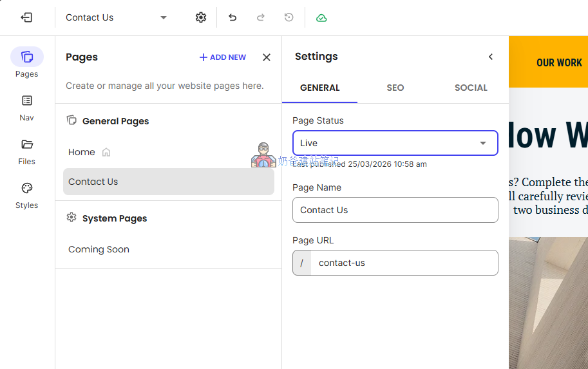Screen dimensions: 588x369
Task: Click the ADD NEW page button
Action: [x=223, y=57]
